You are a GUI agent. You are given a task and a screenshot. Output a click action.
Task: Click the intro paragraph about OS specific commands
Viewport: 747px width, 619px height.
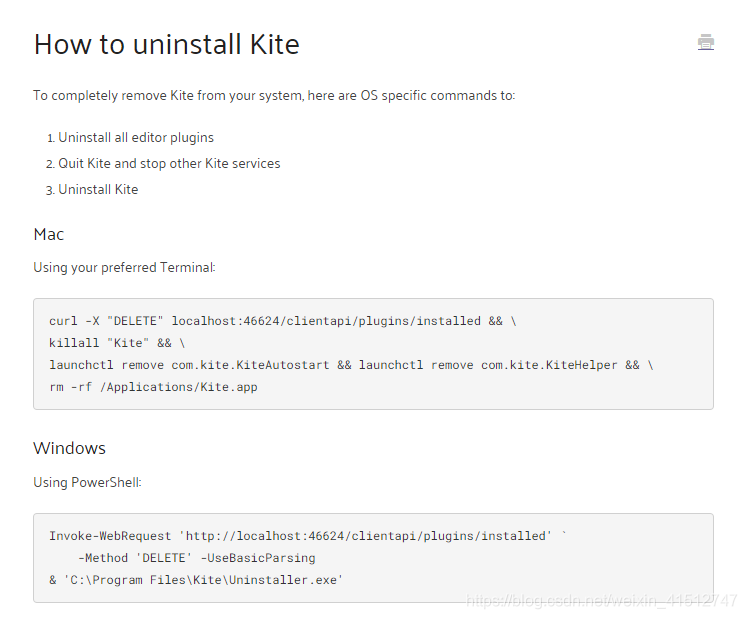click(x=274, y=96)
